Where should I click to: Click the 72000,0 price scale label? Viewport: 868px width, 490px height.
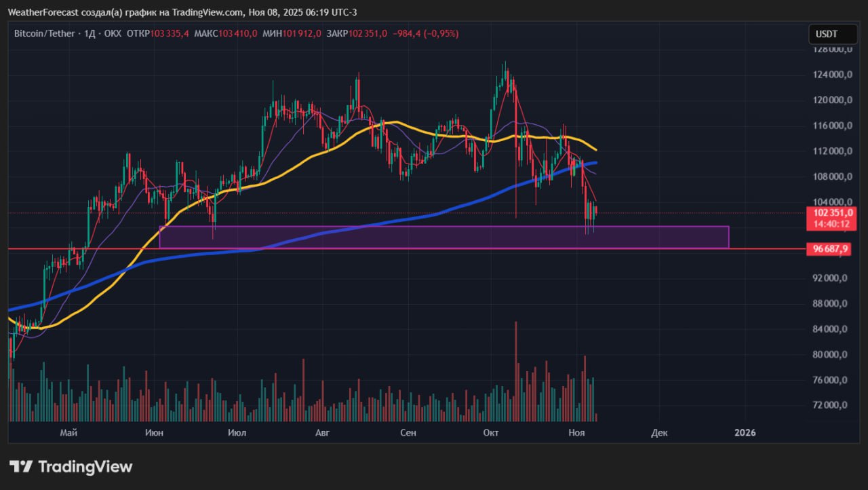829,405
